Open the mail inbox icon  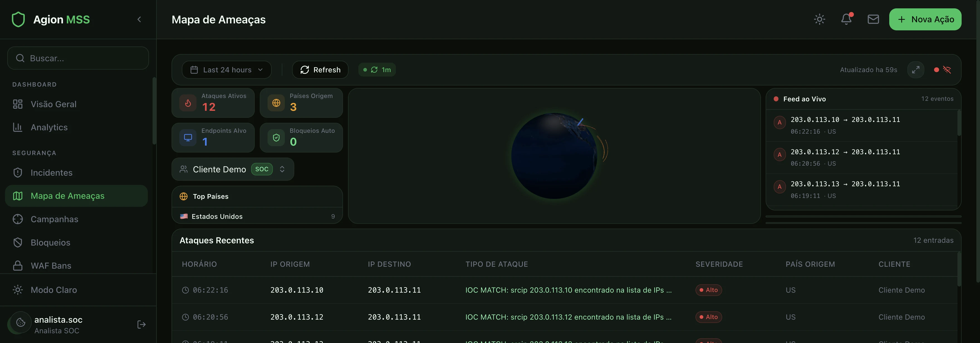tap(873, 19)
